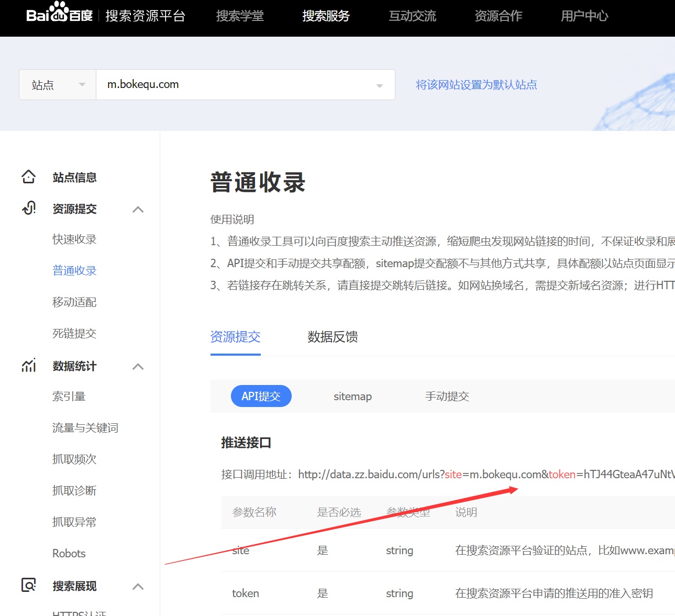The height and width of the screenshot is (616, 675).
Task: Open 抓取异常 in sidebar
Action: (74, 522)
